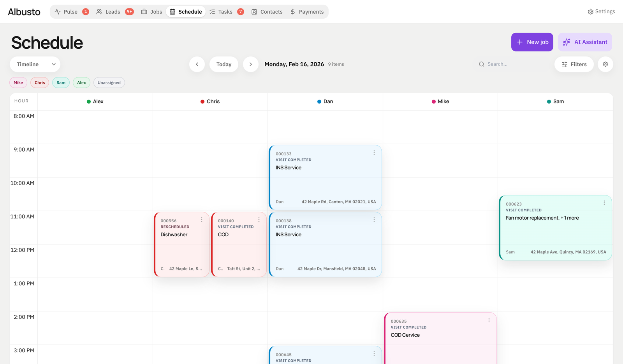
Task: Click the Mike column header
Action: 440,102
